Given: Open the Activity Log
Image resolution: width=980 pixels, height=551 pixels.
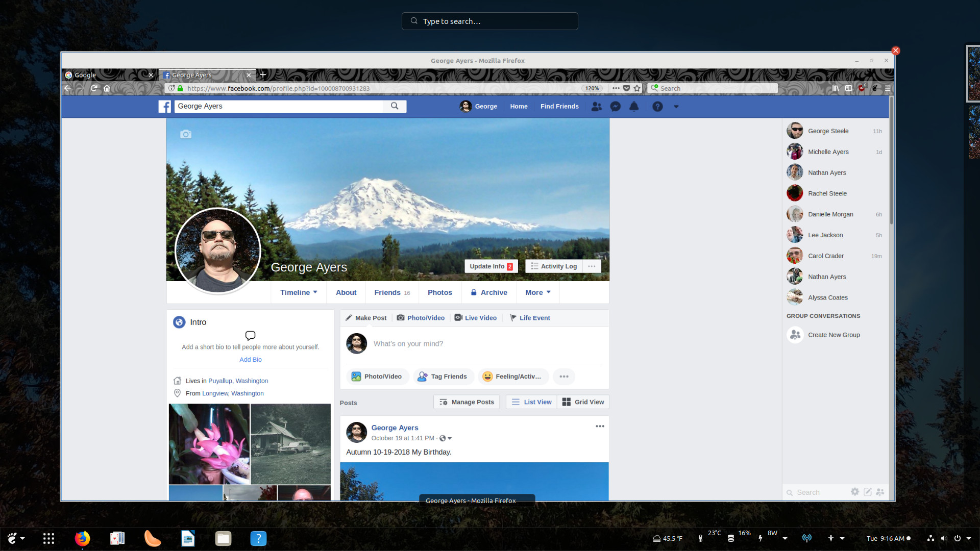Looking at the screenshot, I should click(x=554, y=266).
